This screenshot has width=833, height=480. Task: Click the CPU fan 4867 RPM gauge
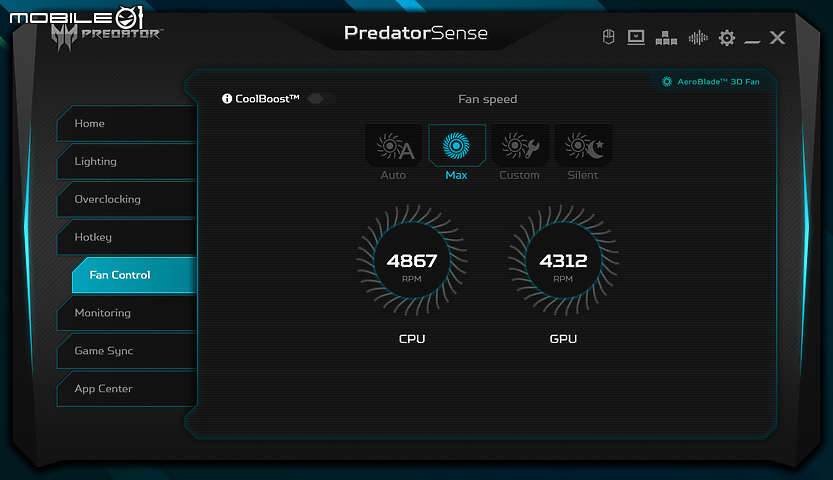tap(412, 260)
